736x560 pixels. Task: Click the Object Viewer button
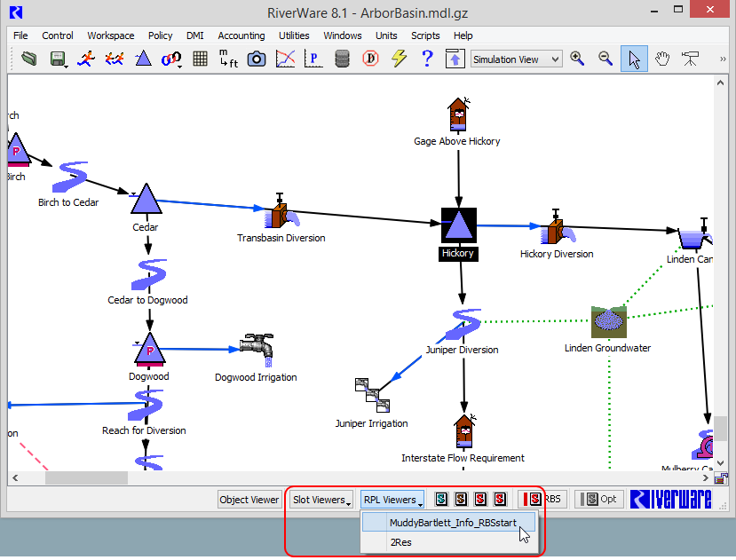point(249,500)
